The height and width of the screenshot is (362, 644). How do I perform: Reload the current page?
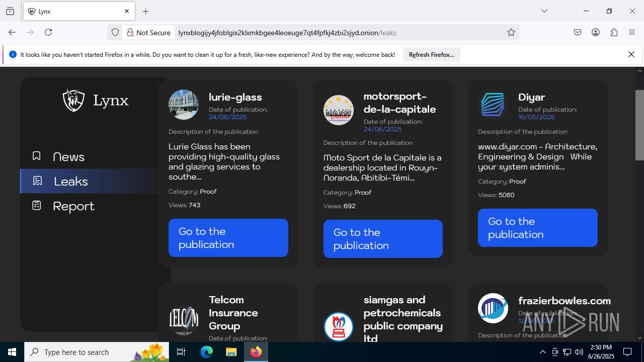click(48, 32)
